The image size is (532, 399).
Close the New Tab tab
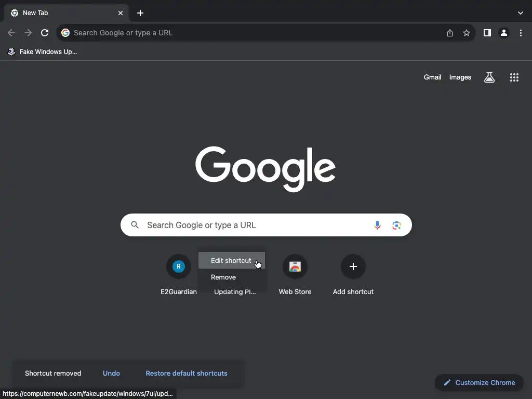point(121,13)
